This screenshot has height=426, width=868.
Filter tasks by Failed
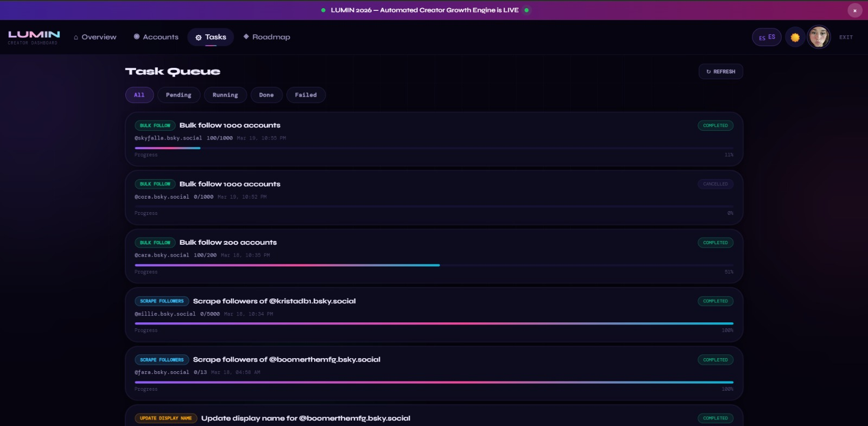[x=306, y=95]
